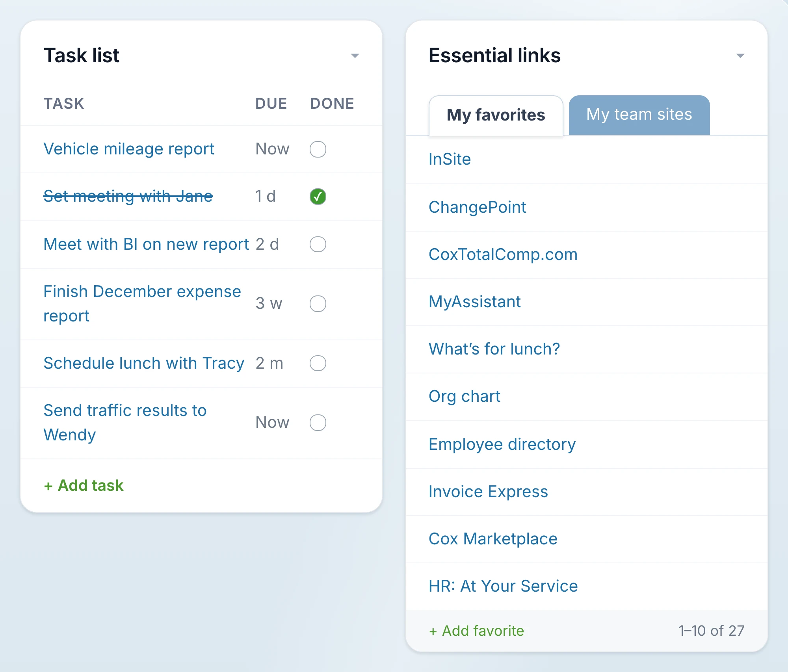Mark Schedule lunch with Tracy as done

318,363
